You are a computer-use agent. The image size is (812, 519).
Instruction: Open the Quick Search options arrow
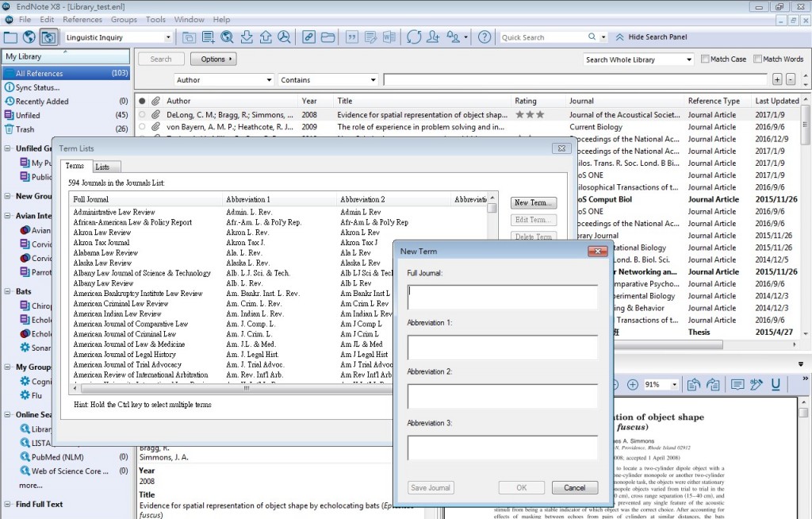click(x=603, y=37)
